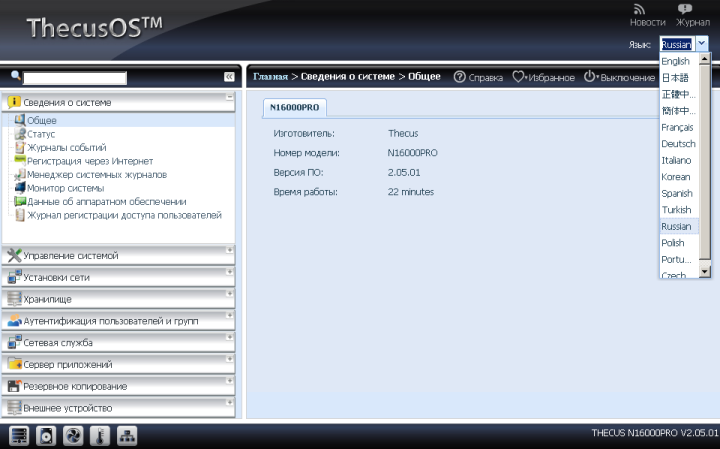Collapse the sidebar with double-arrow icon
This screenshot has height=449, width=720.
[x=229, y=77]
